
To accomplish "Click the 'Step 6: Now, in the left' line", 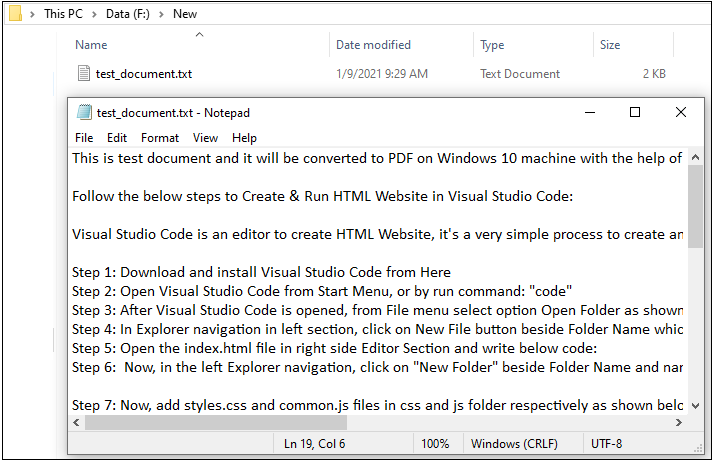I will click(x=377, y=368).
